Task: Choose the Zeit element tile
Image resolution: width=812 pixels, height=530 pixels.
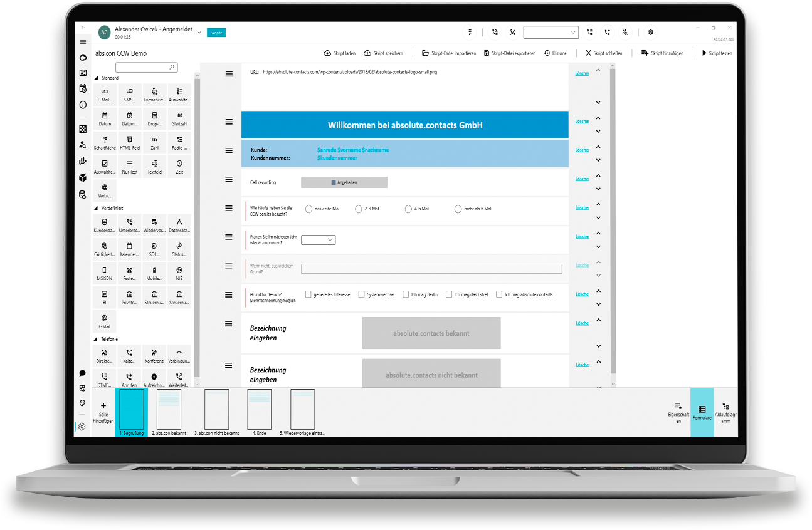Action: [x=179, y=167]
